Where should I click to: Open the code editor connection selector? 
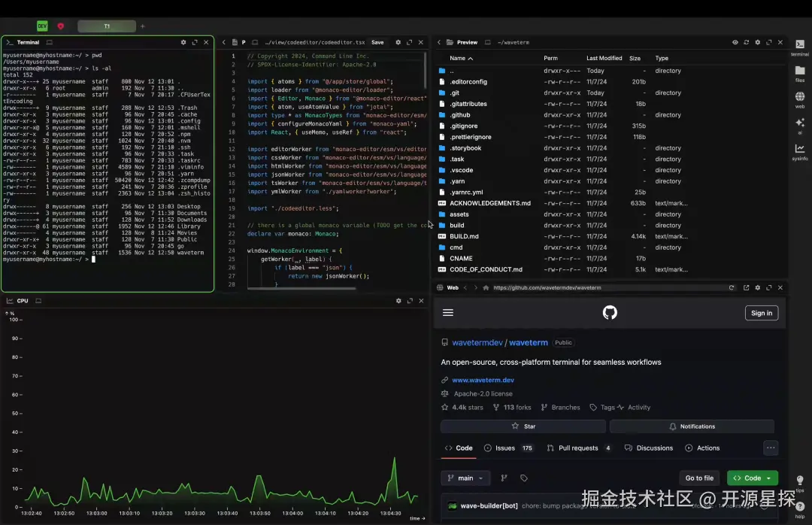tap(255, 43)
